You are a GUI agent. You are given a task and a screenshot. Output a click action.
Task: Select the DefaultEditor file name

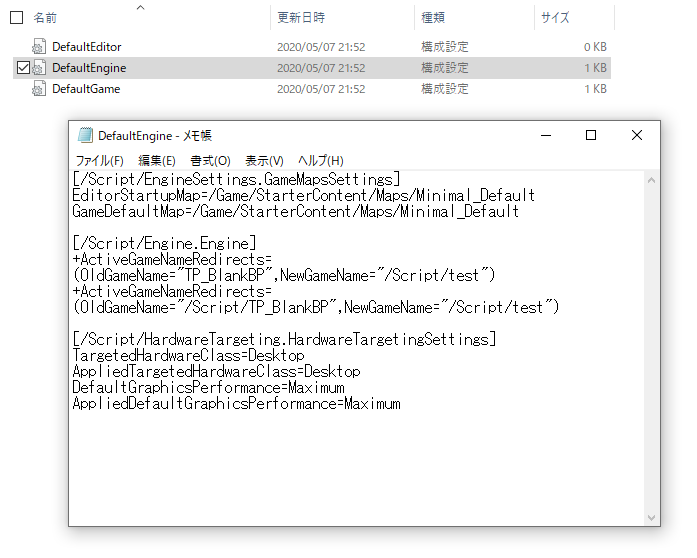click(x=87, y=47)
